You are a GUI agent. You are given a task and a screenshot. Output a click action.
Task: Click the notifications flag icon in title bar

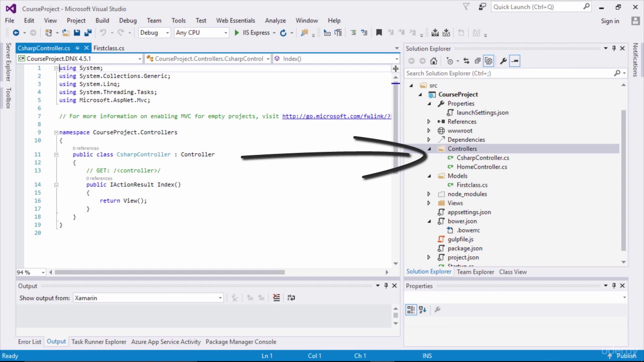(x=466, y=7)
